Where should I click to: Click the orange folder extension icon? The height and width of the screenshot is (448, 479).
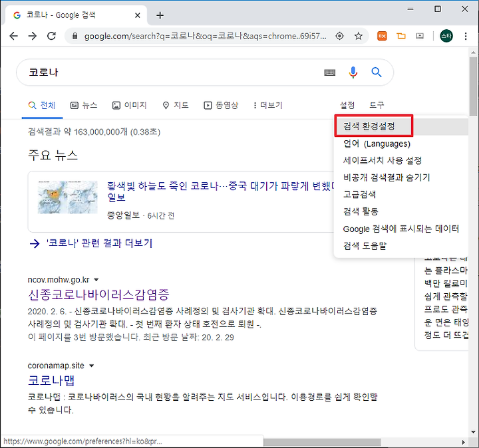click(401, 36)
